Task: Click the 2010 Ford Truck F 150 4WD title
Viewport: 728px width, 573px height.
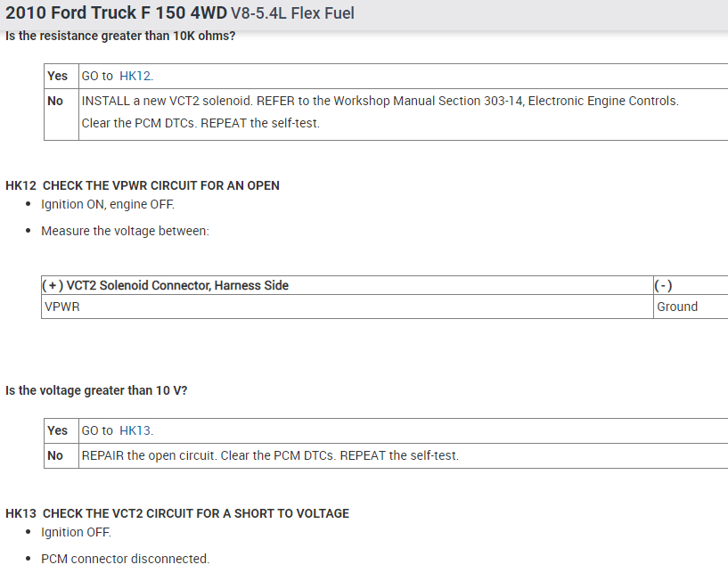Action: 116,14
